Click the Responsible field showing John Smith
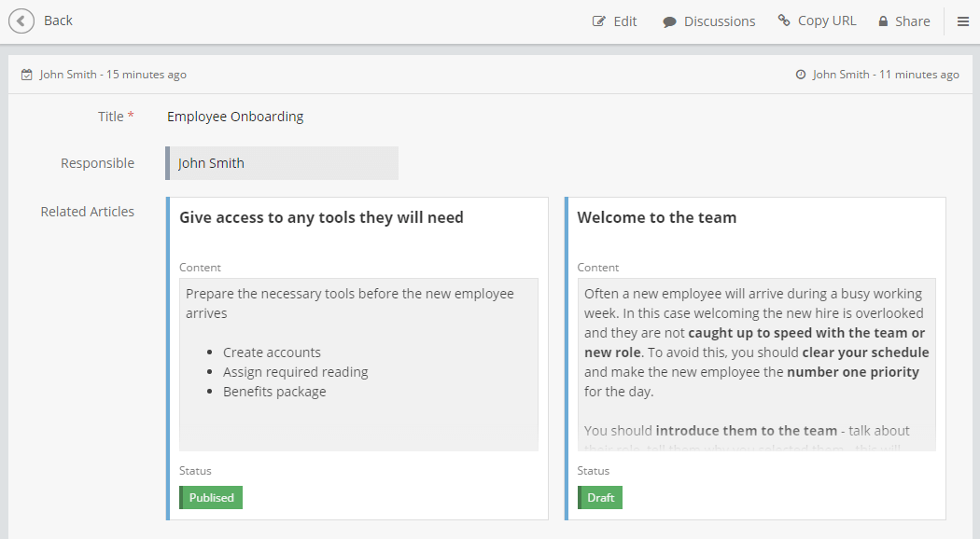Viewport: 980px width, 539px height. (282, 162)
